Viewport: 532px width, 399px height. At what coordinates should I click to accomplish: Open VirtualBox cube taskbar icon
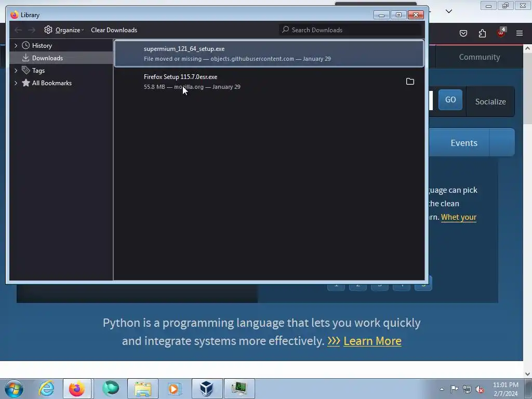[207, 389]
